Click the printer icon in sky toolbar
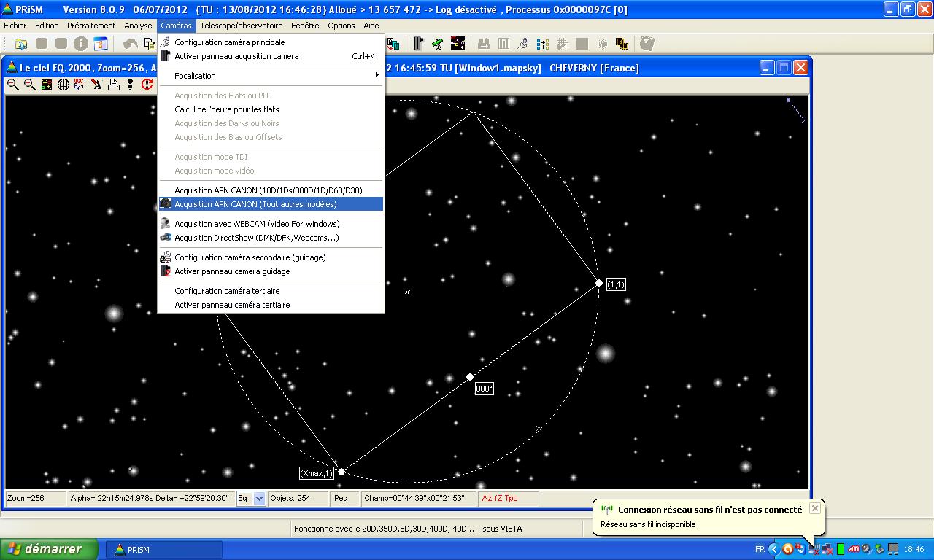 pyautogui.click(x=114, y=85)
